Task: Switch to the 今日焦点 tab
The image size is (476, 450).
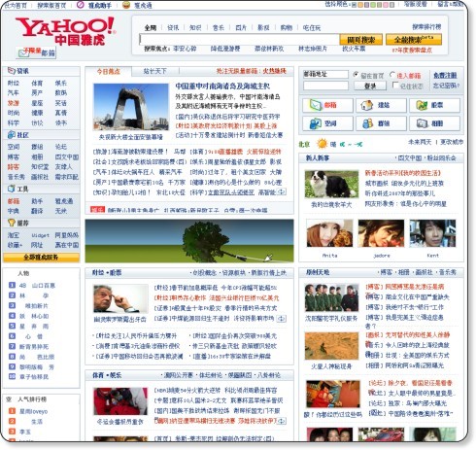Action: point(109,71)
